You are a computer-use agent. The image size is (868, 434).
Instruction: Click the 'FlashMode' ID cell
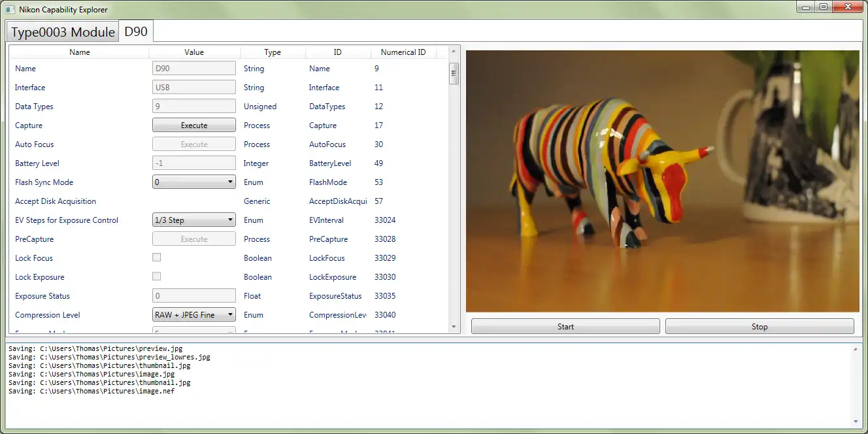(328, 182)
